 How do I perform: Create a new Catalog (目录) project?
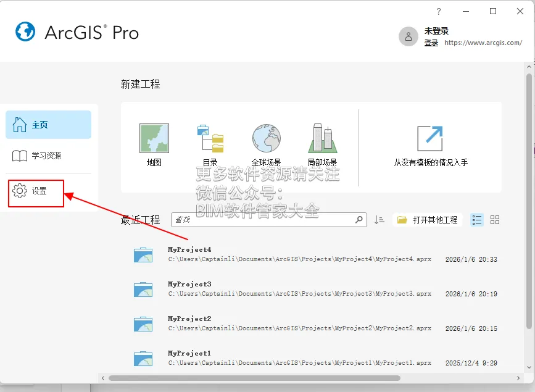tap(210, 145)
